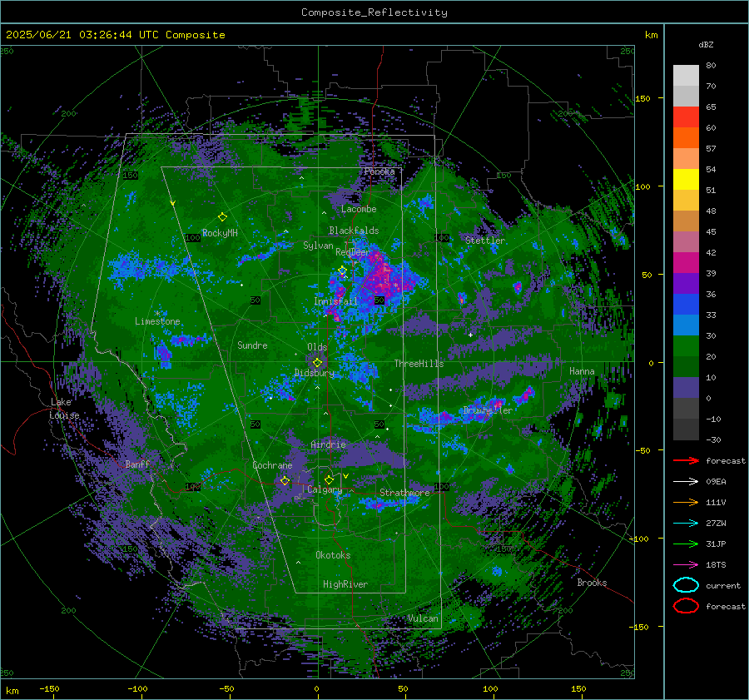Click the white asterisk above Limestone

pyautogui.click(x=157, y=314)
